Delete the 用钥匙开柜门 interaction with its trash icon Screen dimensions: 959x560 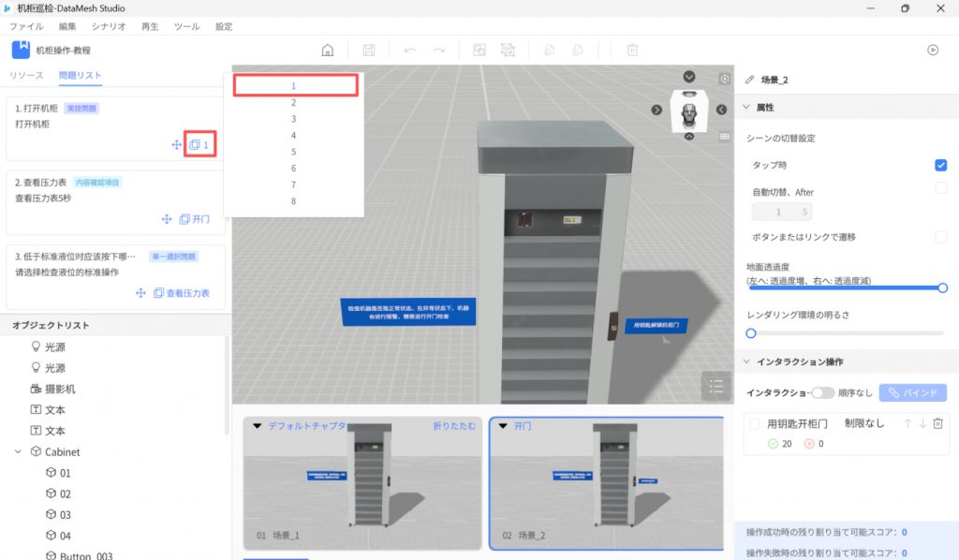point(937,424)
